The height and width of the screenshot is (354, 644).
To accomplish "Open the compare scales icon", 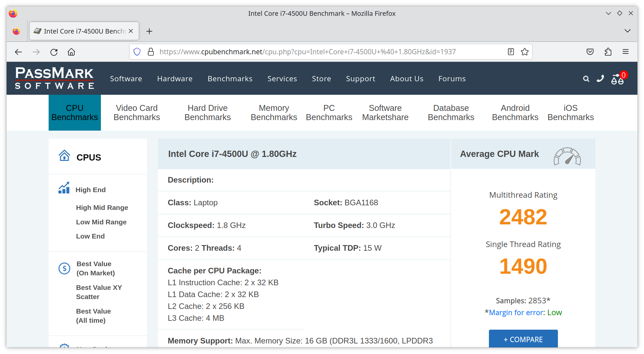I will point(617,79).
